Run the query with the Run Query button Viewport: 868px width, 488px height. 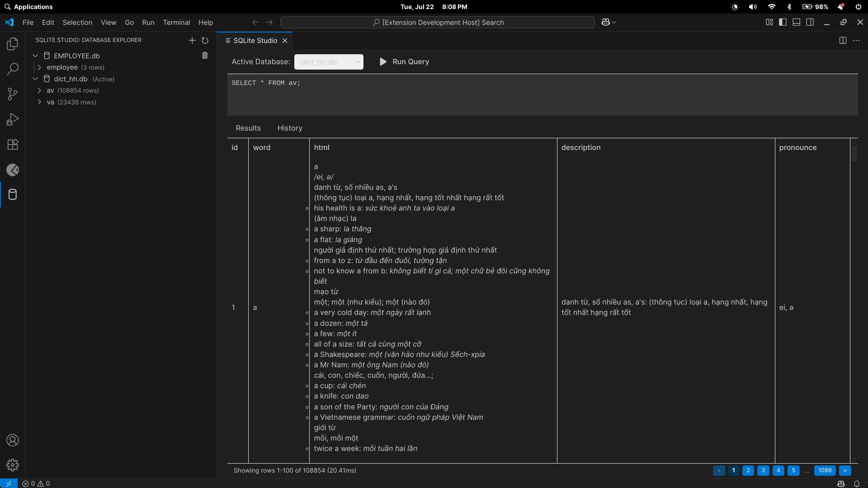(x=404, y=62)
